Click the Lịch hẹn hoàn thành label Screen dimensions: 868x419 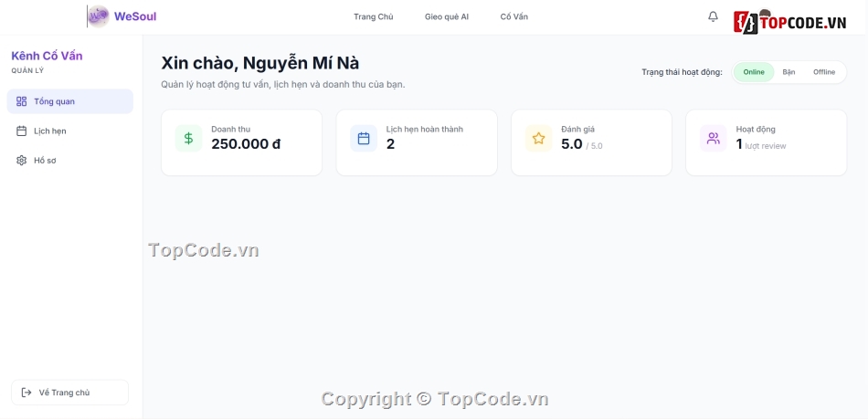point(425,130)
